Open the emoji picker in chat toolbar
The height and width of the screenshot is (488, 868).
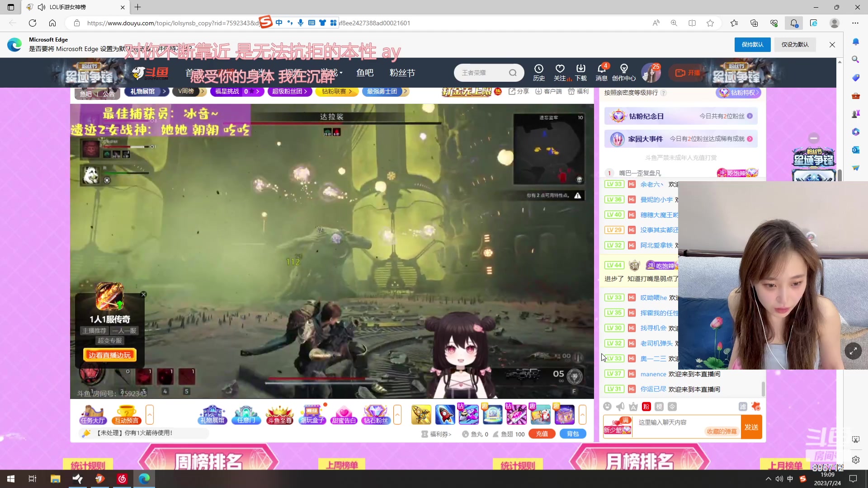tap(607, 406)
